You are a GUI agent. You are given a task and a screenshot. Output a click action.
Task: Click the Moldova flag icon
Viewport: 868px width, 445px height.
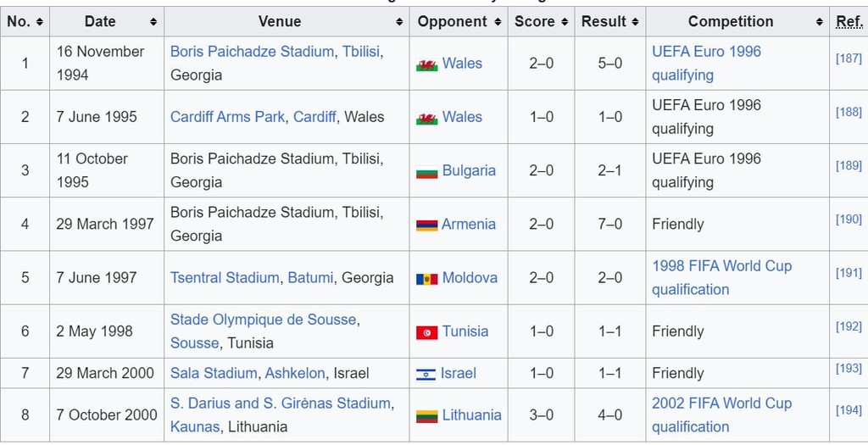point(427,279)
